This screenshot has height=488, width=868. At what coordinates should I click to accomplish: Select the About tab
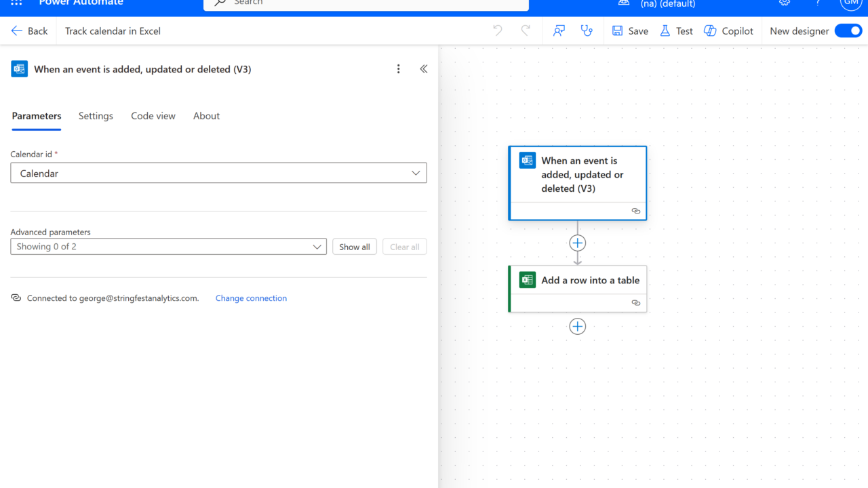click(x=206, y=116)
